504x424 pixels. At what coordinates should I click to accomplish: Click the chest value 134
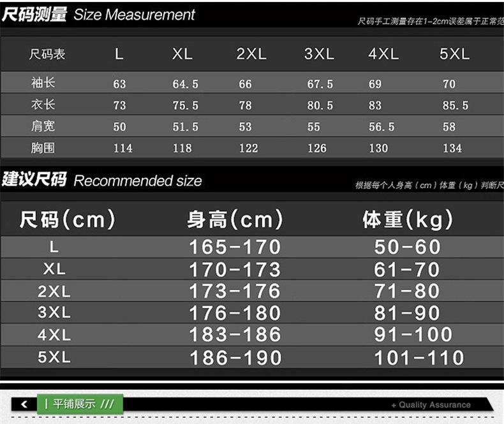pyautogui.click(x=452, y=148)
